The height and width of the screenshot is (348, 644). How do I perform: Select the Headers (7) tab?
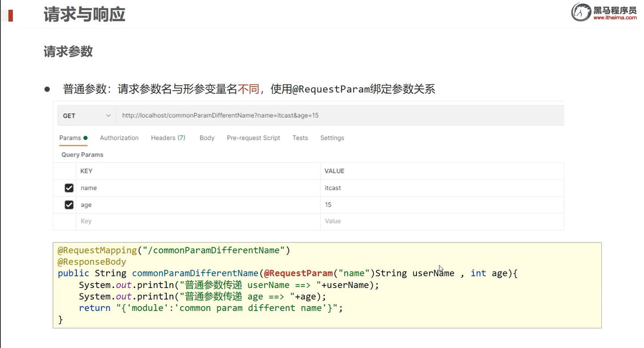pos(168,138)
